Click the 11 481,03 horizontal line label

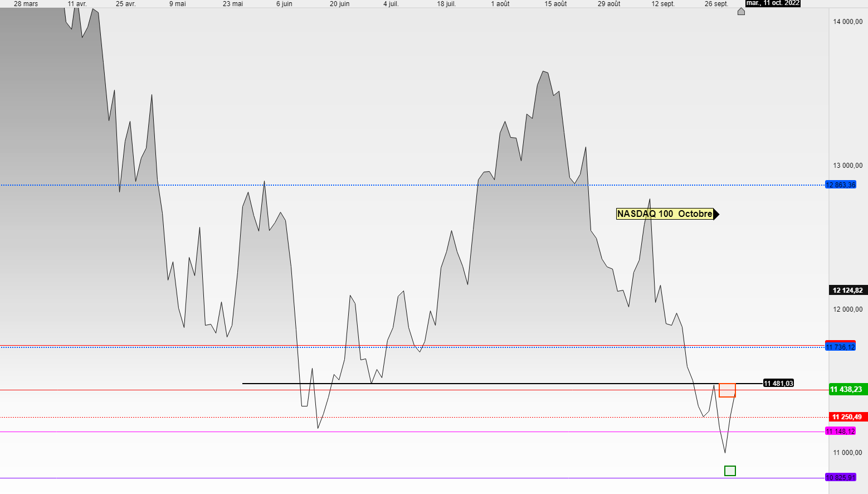click(778, 384)
